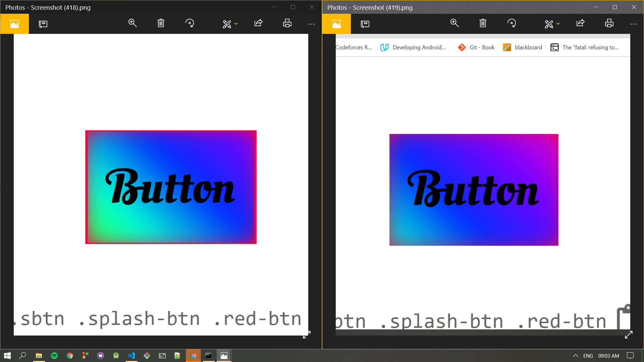
Task: Delete Screenshot (418) using trash icon
Action: tap(161, 23)
